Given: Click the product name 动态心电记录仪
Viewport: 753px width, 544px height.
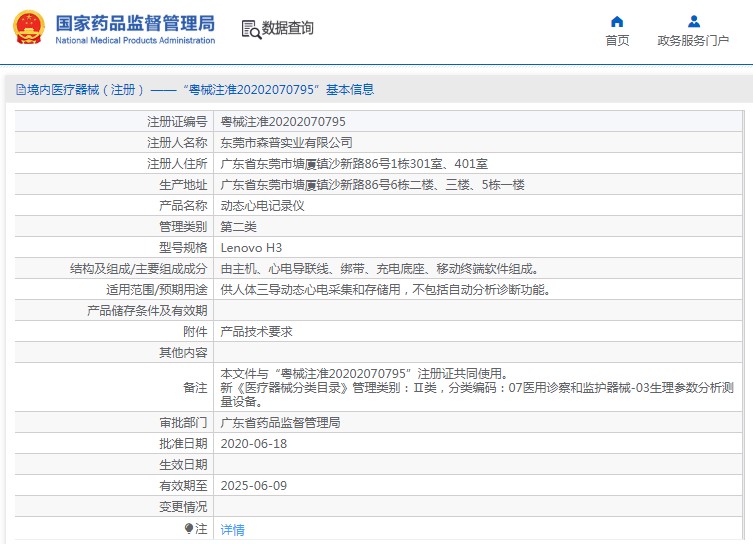Looking at the screenshot, I should click(262, 206).
